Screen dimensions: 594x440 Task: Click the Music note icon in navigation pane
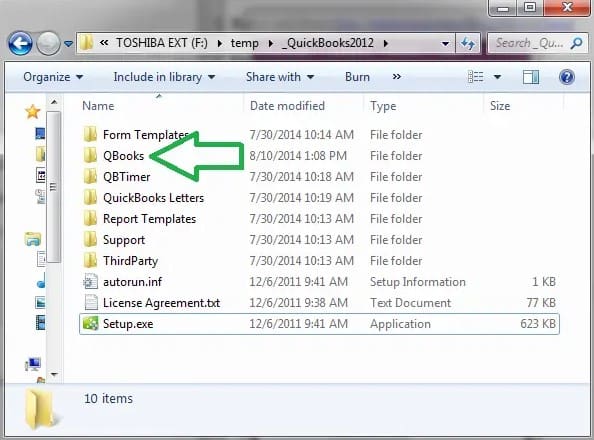(x=41, y=281)
